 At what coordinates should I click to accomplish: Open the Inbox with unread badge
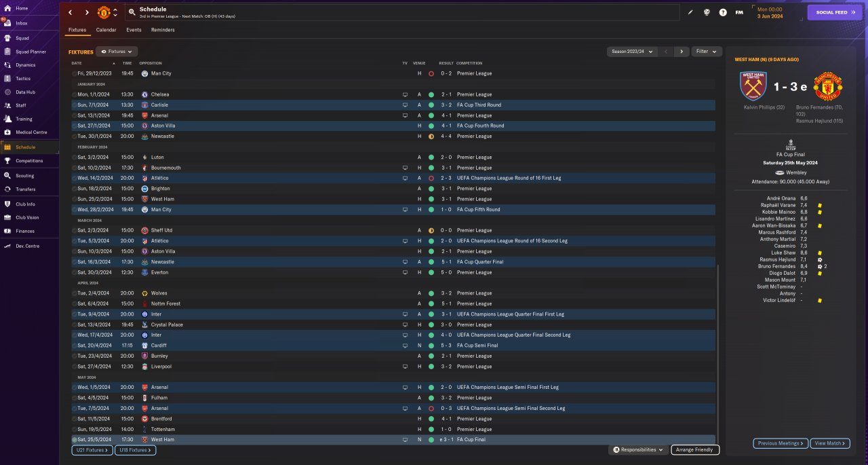point(22,22)
